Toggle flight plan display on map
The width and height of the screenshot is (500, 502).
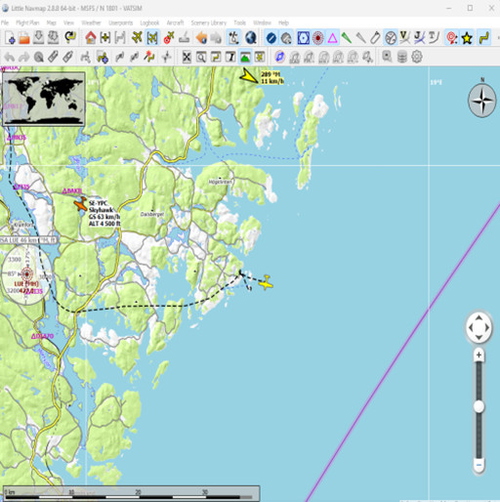[x=484, y=38]
